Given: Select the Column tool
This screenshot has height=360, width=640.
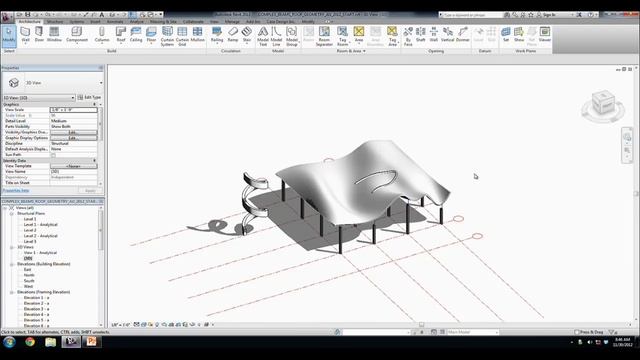Looking at the screenshot, I should 102,34.
